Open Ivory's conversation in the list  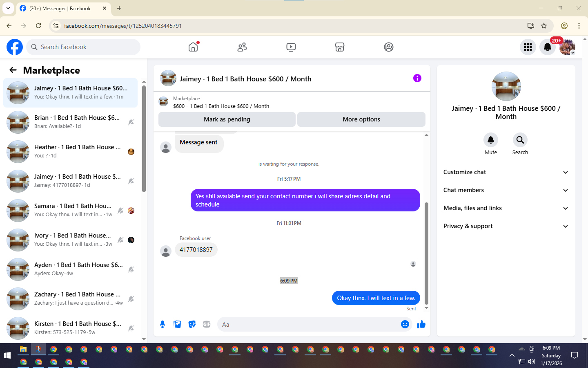click(70, 240)
